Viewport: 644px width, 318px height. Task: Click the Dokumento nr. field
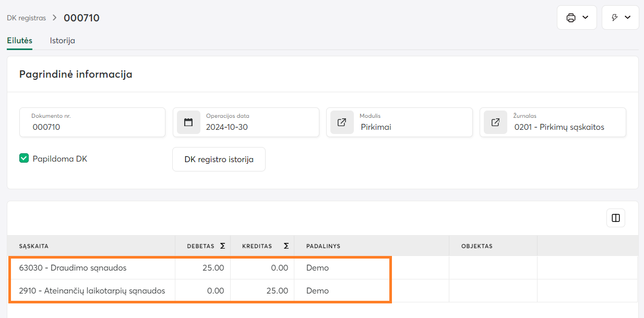pyautogui.click(x=92, y=127)
